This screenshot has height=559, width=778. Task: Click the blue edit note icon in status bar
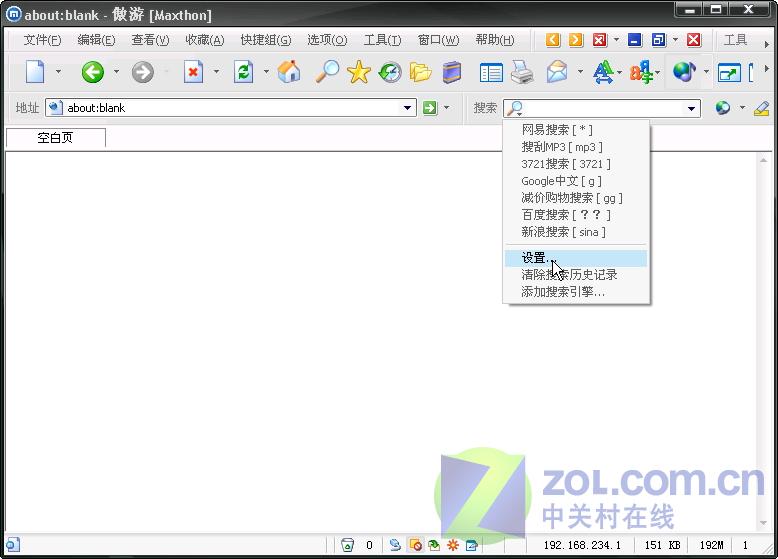pyautogui.click(x=471, y=545)
